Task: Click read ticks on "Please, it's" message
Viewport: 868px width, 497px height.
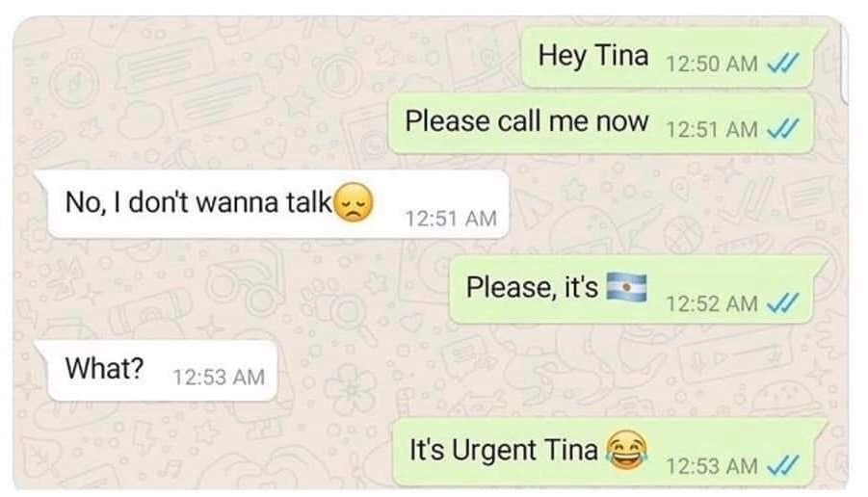Action: (782, 302)
